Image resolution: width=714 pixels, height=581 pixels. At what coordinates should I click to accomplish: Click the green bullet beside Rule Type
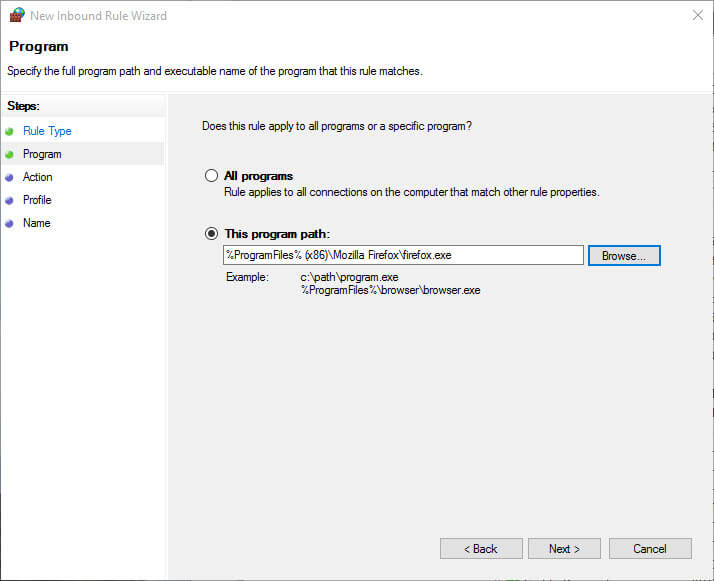click(9, 132)
